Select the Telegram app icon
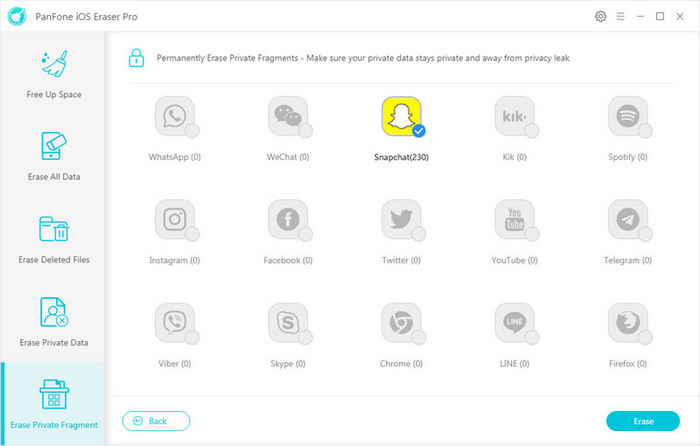 tap(628, 219)
